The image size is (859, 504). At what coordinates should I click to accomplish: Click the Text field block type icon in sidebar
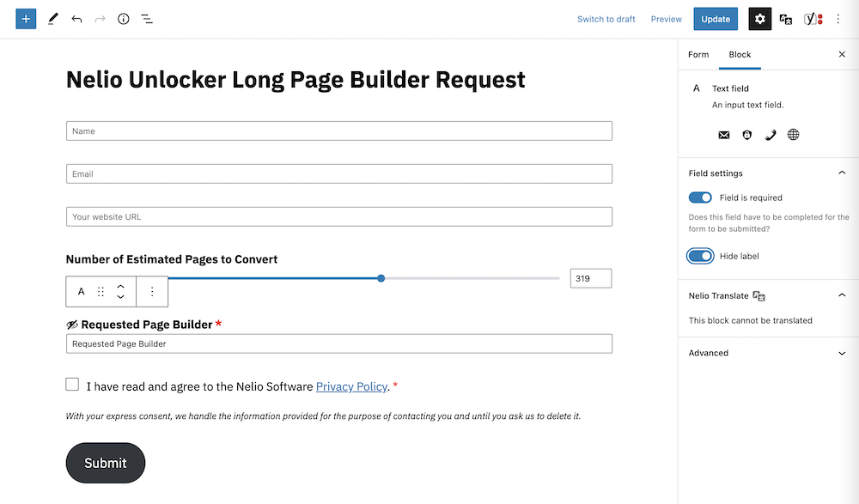tap(697, 88)
